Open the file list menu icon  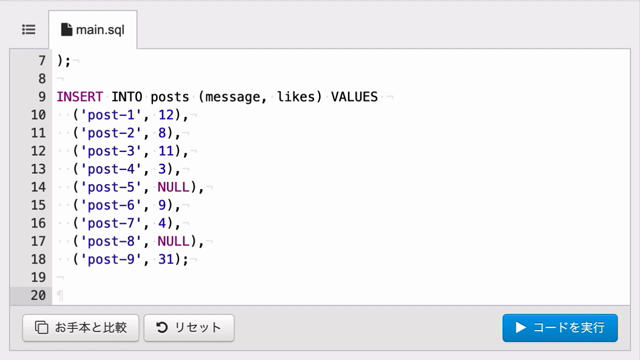click(x=29, y=29)
